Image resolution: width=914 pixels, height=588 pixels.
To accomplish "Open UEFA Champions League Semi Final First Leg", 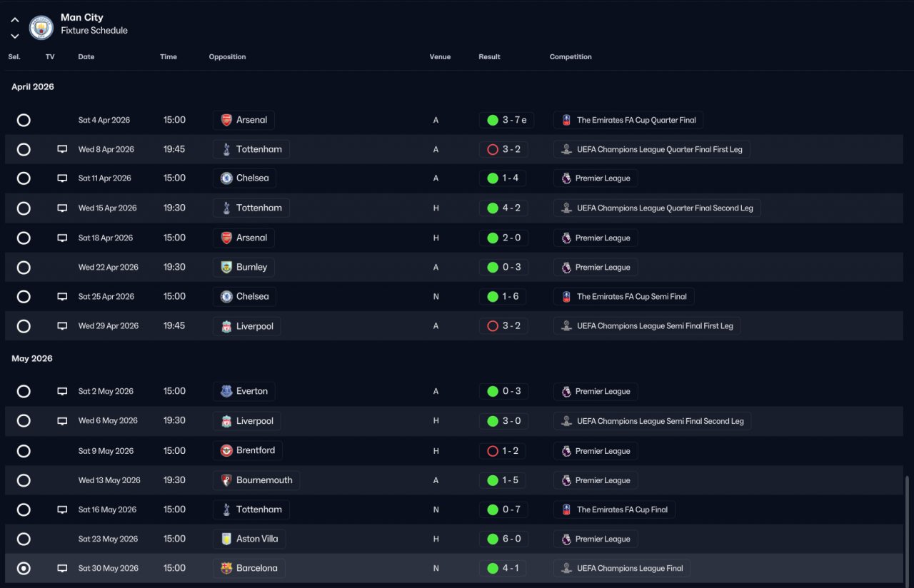I will click(647, 325).
